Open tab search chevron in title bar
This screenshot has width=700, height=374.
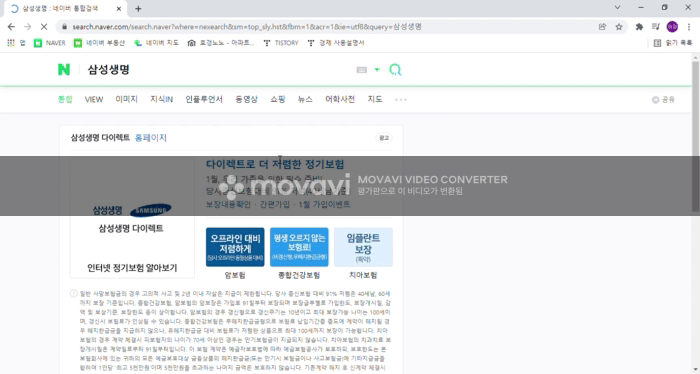tap(617, 8)
